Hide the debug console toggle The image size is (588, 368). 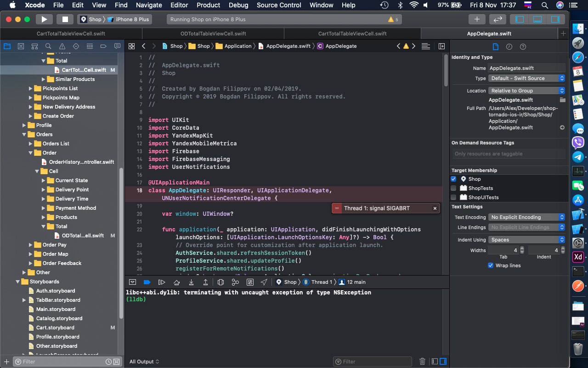pos(443,362)
